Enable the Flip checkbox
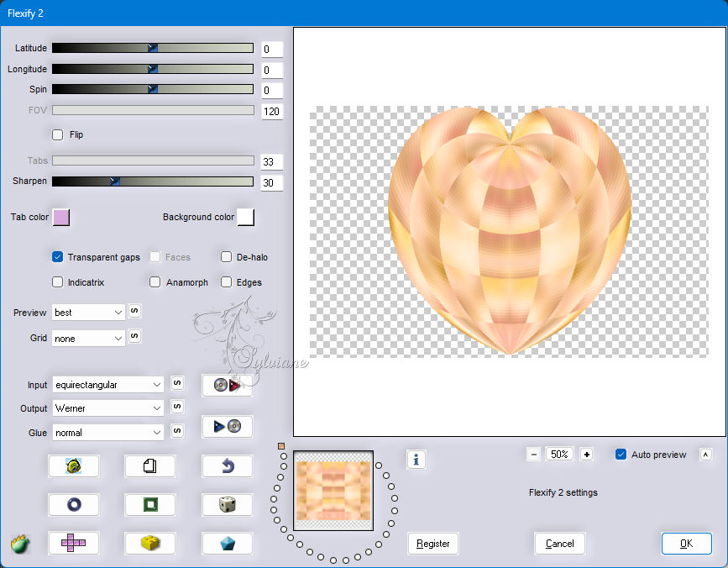The height and width of the screenshot is (568, 728). coord(58,134)
